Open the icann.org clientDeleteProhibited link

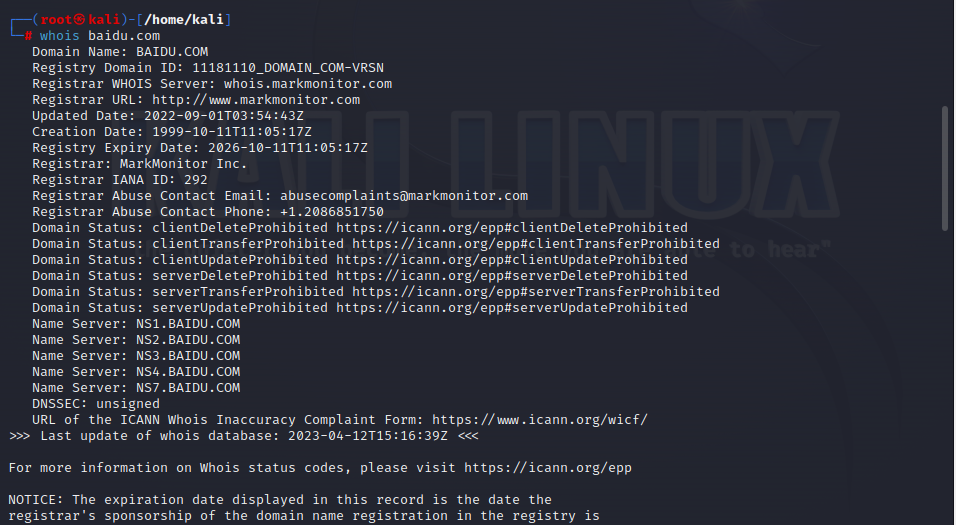(511, 228)
